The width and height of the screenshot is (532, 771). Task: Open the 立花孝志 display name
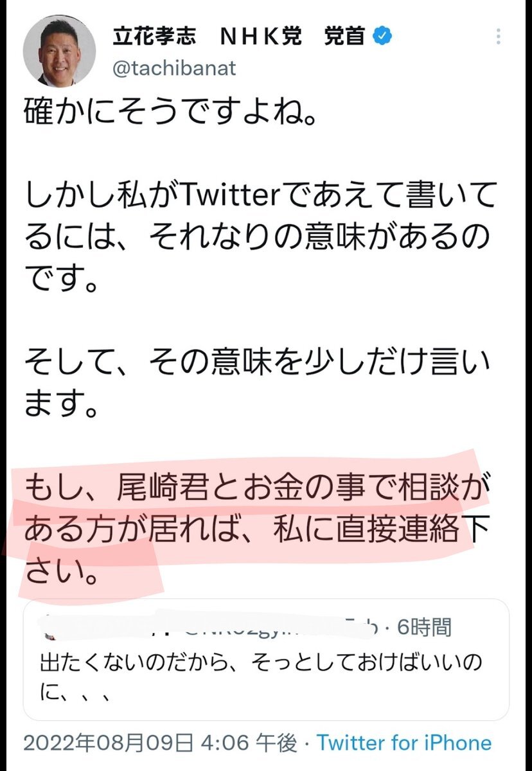155,37
